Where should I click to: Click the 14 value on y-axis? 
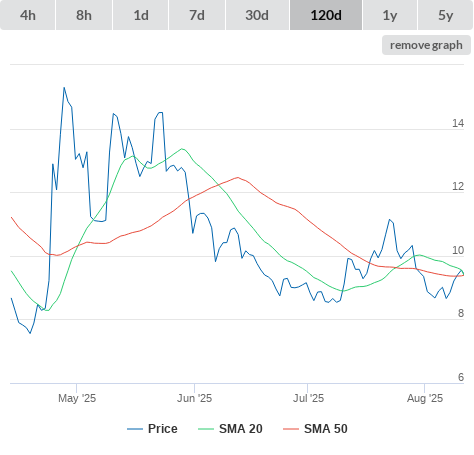click(x=458, y=123)
